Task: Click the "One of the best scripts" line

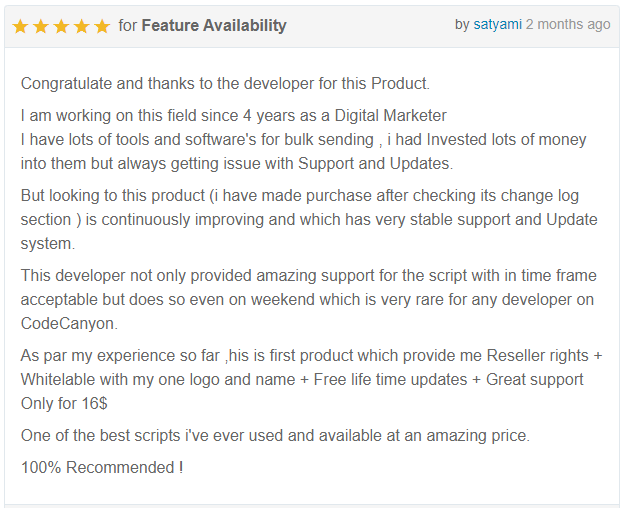Action: (275, 436)
